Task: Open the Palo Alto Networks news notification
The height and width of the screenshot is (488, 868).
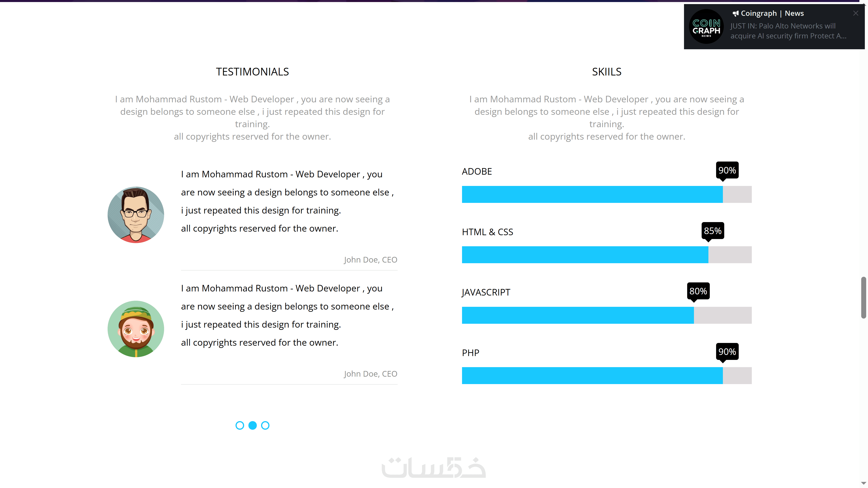Action: 788,31
